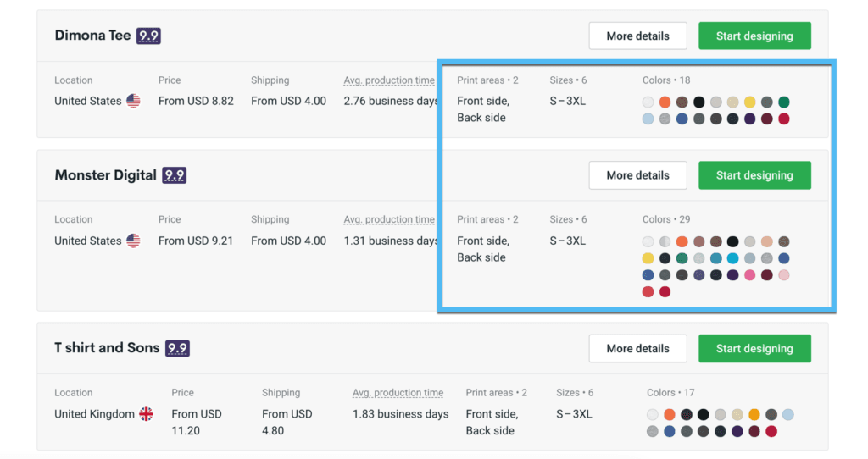
Task: Pick the yellow swatch in Dimona Tee colors
Action: tap(749, 102)
